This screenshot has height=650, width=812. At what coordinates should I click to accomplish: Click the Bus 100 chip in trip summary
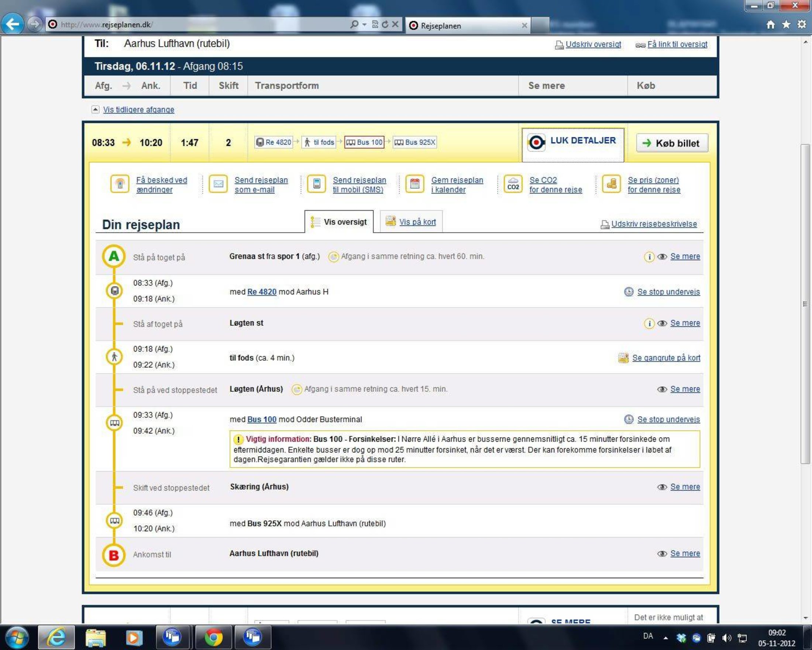point(364,143)
